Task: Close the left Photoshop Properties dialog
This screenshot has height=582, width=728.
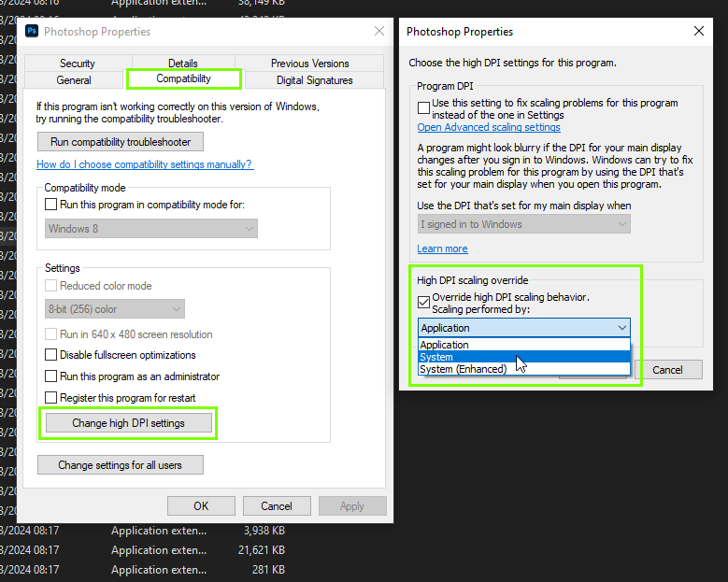Action: click(379, 31)
